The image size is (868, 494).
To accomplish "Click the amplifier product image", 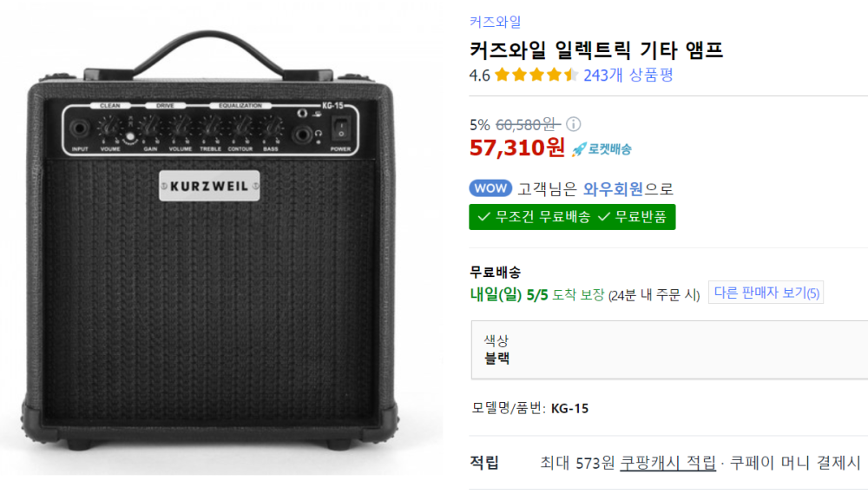I will (x=210, y=287).
